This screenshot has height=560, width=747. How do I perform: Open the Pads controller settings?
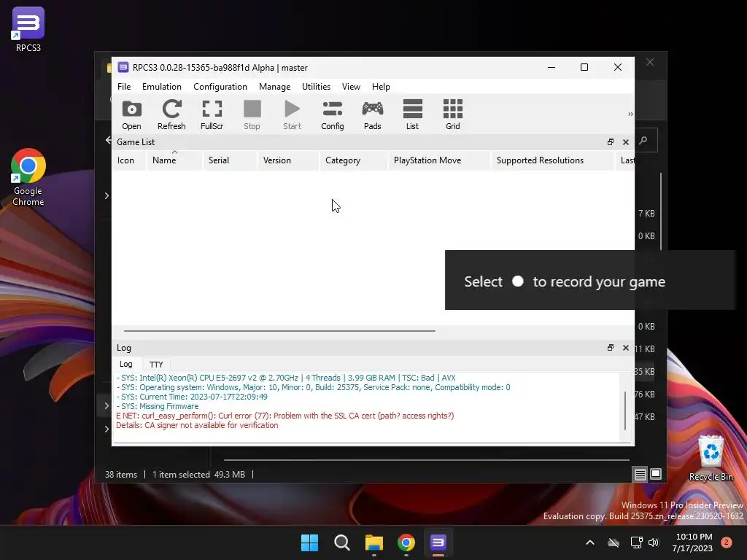click(373, 114)
